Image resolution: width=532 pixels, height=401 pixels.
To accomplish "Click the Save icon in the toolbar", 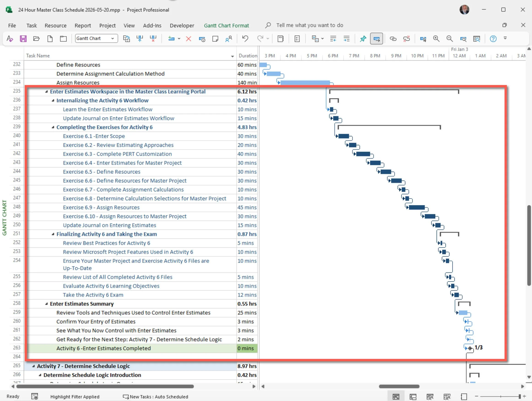I will [23, 39].
